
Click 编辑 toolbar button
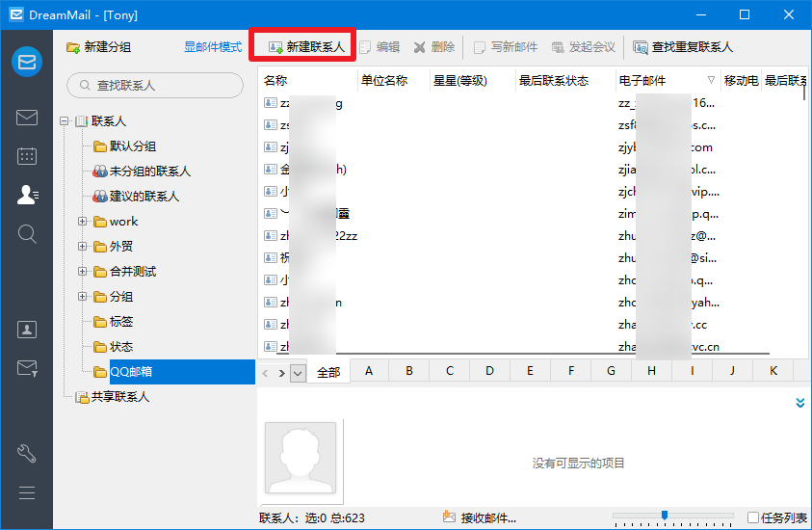click(x=380, y=47)
